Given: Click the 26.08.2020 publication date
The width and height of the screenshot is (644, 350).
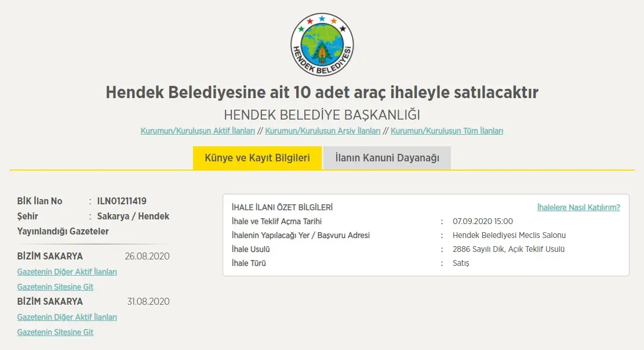Looking at the screenshot, I should pyautogui.click(x=147, y=256).
